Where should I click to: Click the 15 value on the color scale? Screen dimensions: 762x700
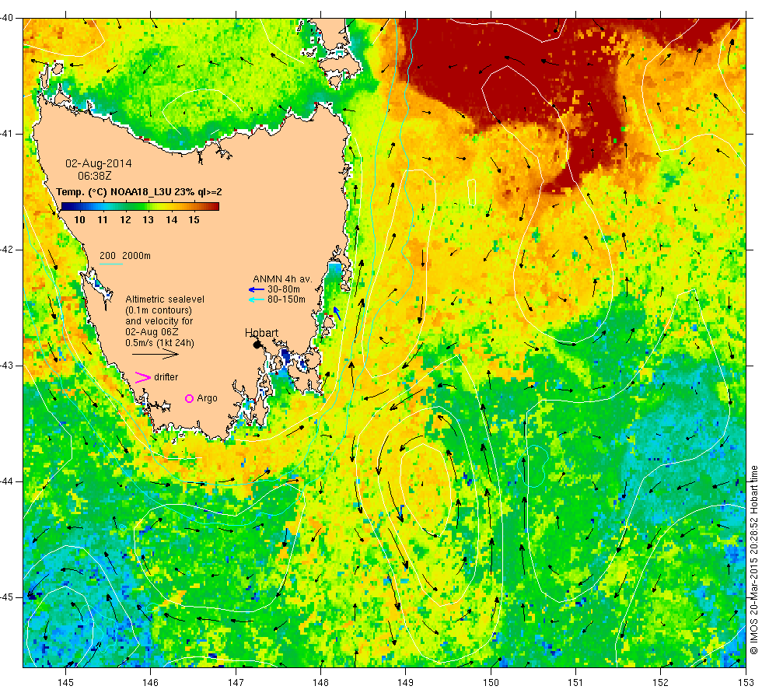click(x=194, y=219)
